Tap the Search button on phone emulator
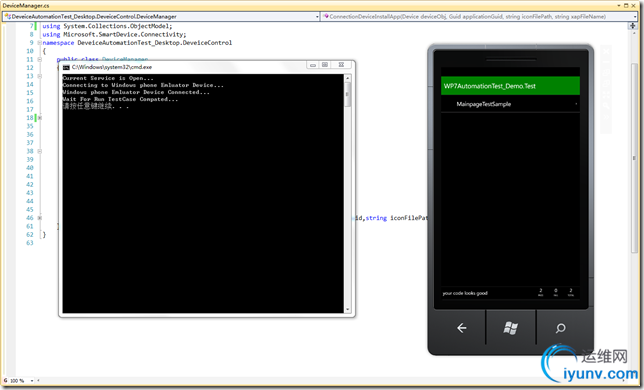 pos(560,328)
